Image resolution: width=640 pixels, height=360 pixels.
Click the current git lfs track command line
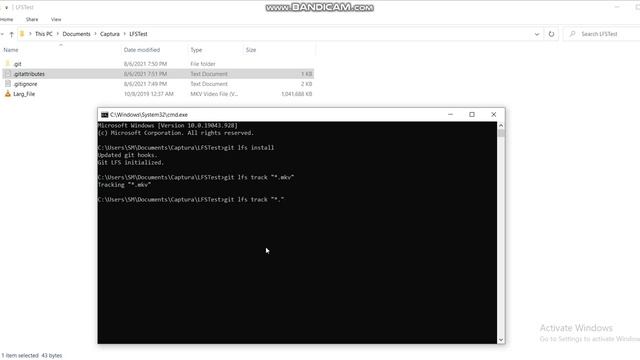click(191, 200)
